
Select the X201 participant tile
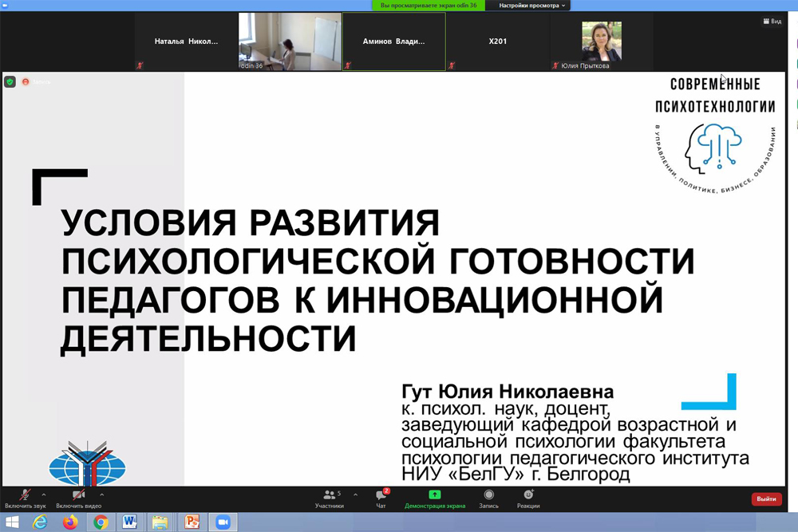tap(497, 41)
